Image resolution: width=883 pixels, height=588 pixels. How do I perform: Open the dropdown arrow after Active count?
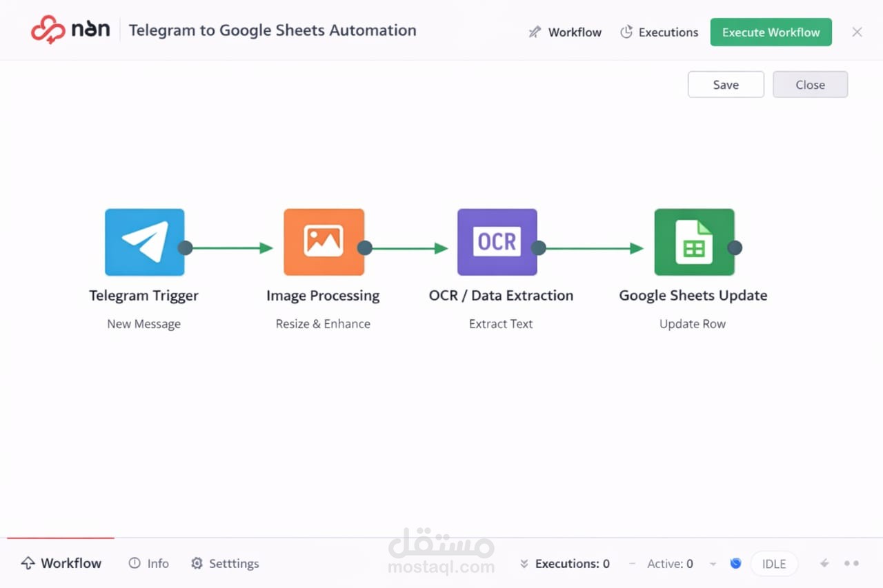713,564
